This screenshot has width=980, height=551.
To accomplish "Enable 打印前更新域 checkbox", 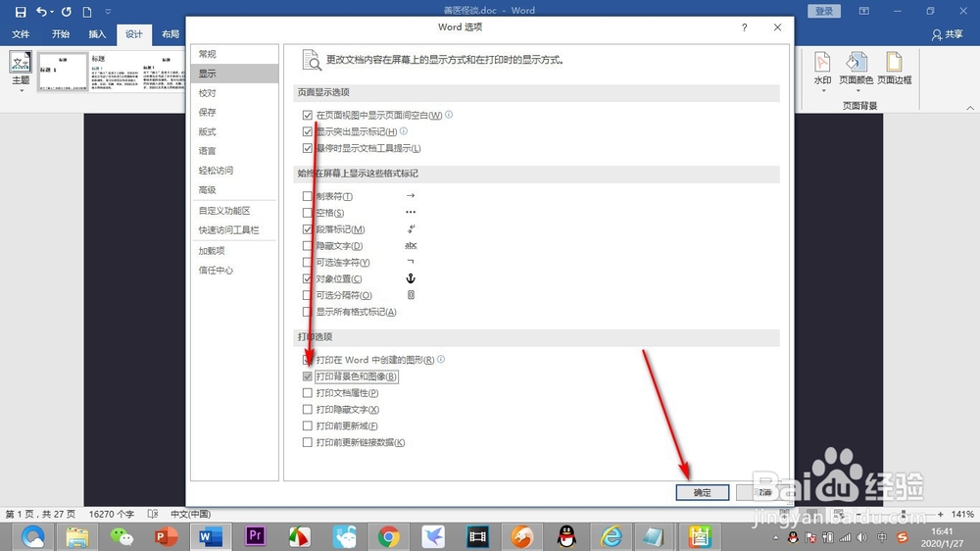I will [x=307, y=426].
